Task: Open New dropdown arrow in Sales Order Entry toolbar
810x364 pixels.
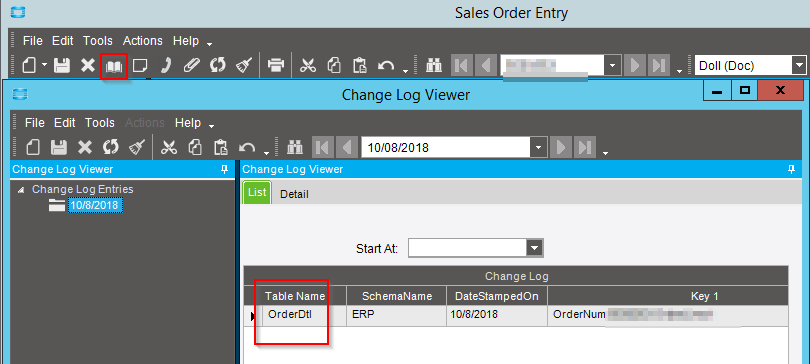Action: [44, 65]
